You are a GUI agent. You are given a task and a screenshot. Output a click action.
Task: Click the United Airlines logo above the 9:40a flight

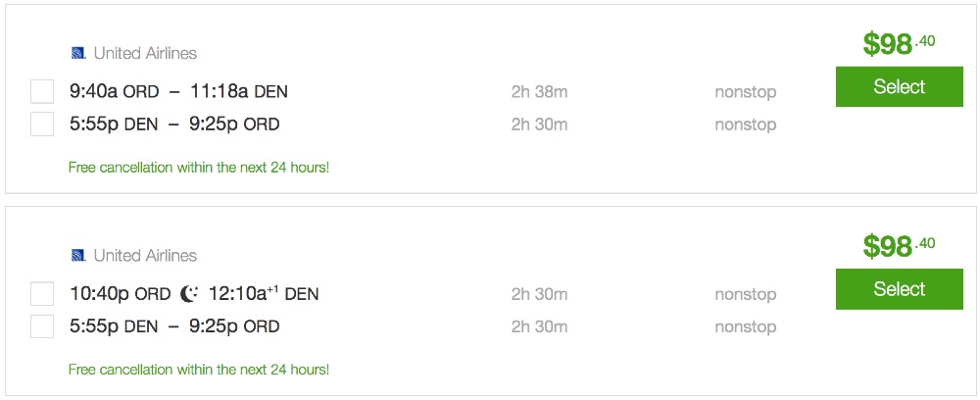click(78, 53)
